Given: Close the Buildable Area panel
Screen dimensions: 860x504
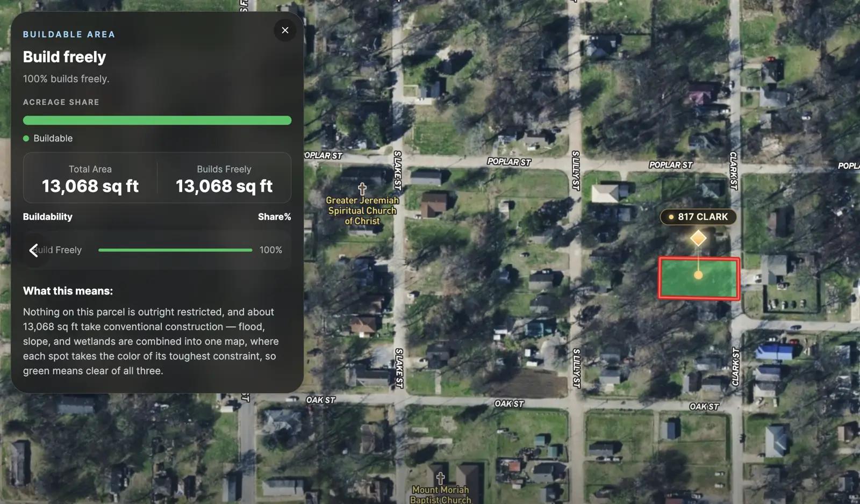Looking at the screenshot, I should 285,30.
